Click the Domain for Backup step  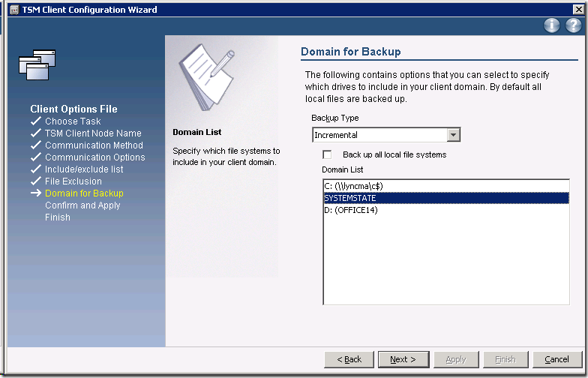pyautogui.click(x=84, y=193)
